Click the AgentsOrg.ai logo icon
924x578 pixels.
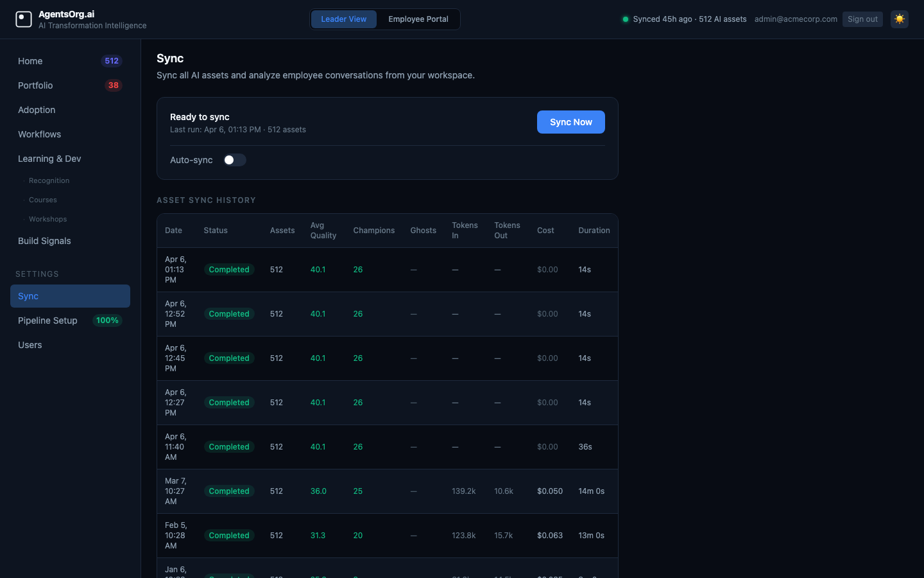click(x=24, y=19)
